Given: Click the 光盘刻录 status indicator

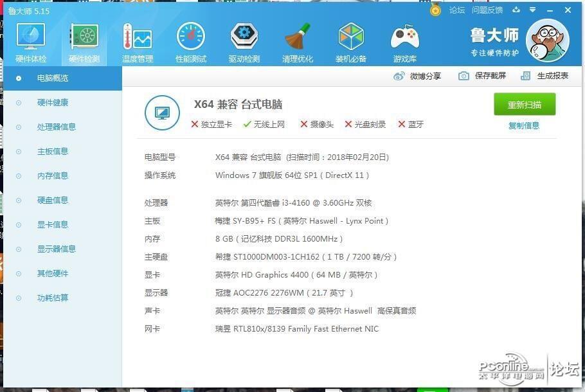Looking at the screenshot, I should (x=366, y=124).
